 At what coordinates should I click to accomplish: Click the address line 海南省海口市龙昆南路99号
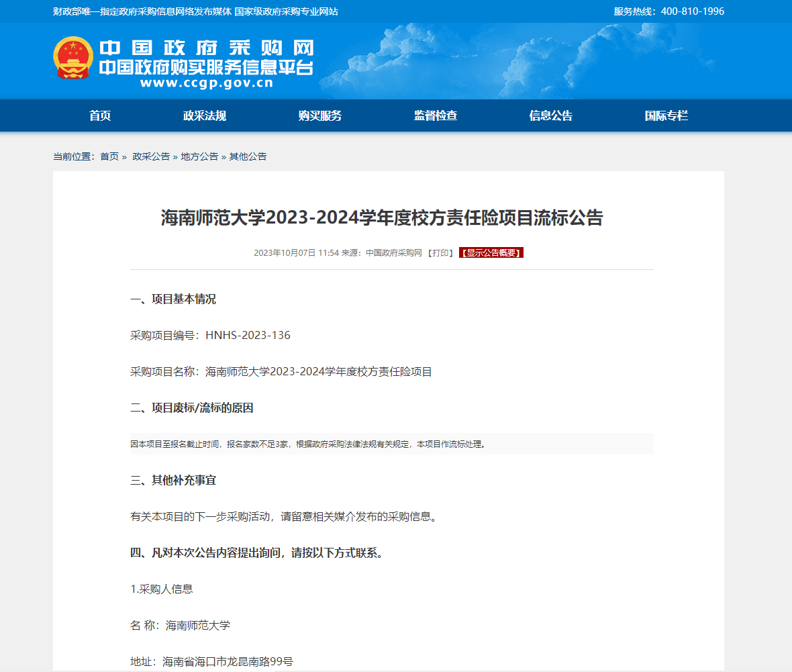pyautogui.click(x=211, y=661)
